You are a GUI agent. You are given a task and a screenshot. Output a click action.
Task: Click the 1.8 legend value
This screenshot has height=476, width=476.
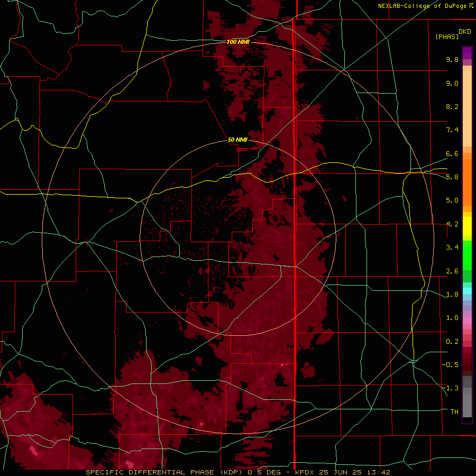[452, 295]
